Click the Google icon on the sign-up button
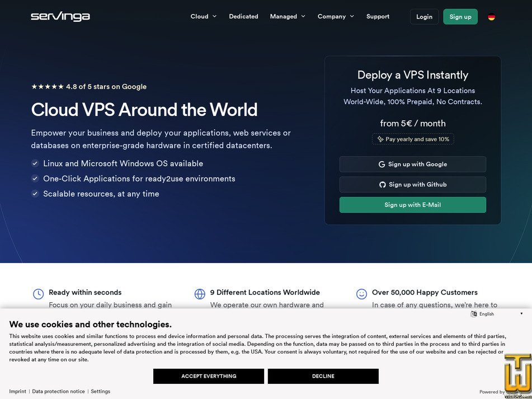Screen dimensions: 532x399 [383, 164]
